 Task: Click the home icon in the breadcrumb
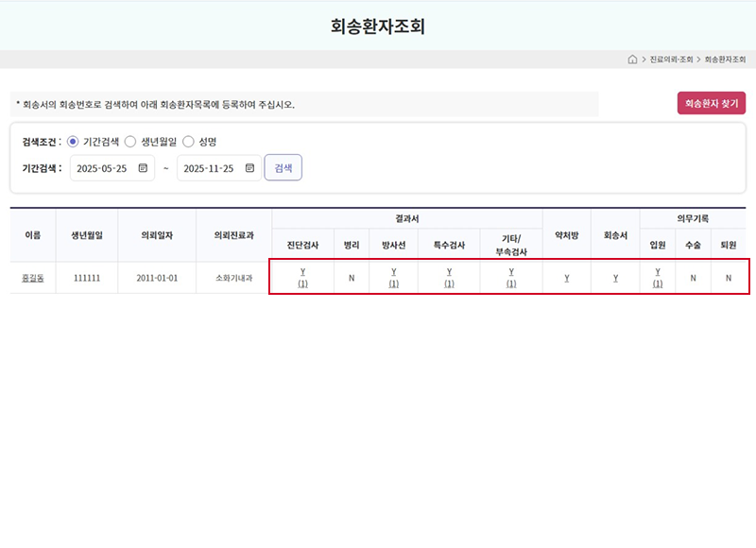point(632,60)
